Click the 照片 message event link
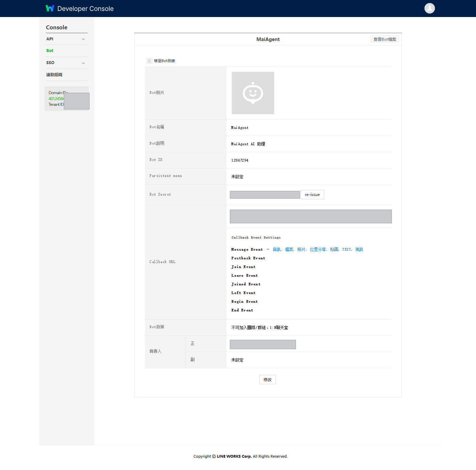 (301, 249)
